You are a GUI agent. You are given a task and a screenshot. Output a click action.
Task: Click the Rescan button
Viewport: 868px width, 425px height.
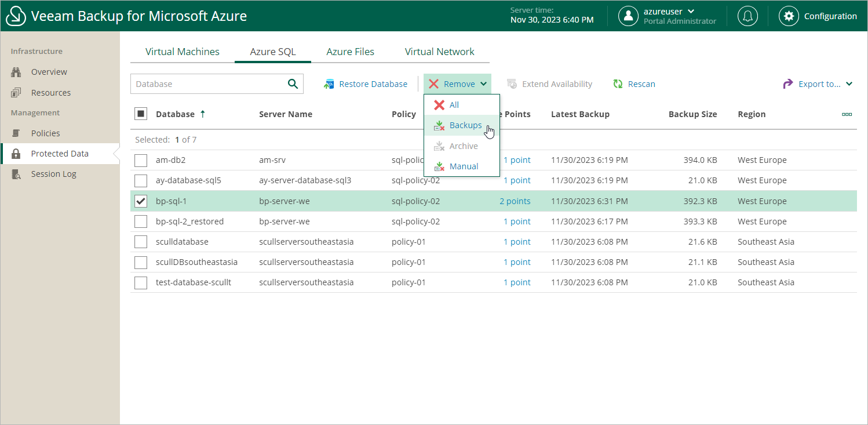click(634, 84)
